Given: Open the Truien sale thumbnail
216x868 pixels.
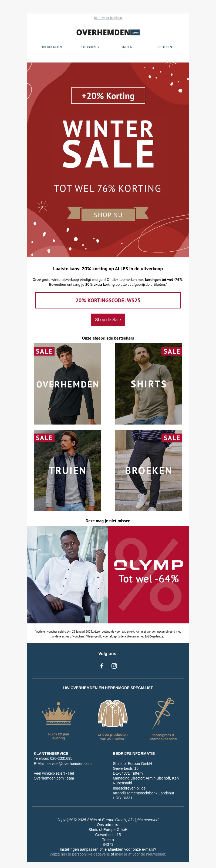Looking at the screenshot, I should (x=67, y=470).
